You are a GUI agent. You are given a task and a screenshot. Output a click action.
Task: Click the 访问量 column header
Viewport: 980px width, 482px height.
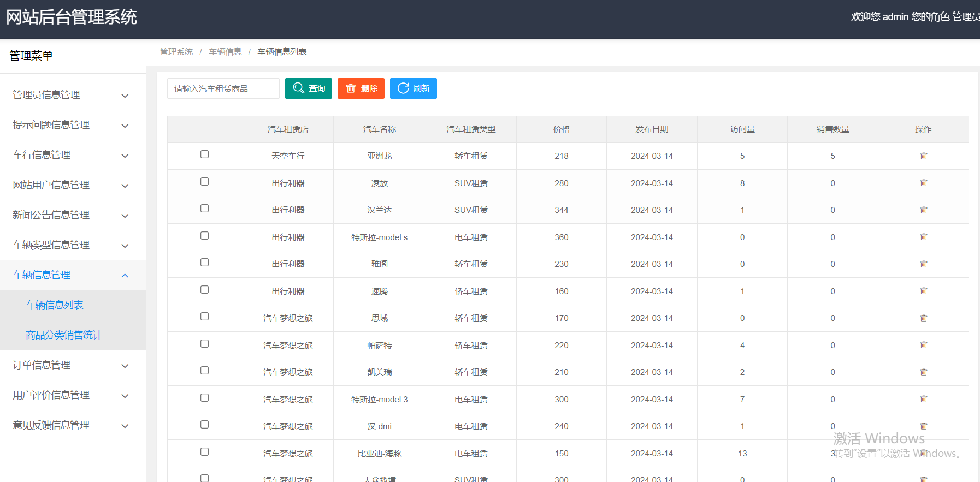(x=742, y=129)
